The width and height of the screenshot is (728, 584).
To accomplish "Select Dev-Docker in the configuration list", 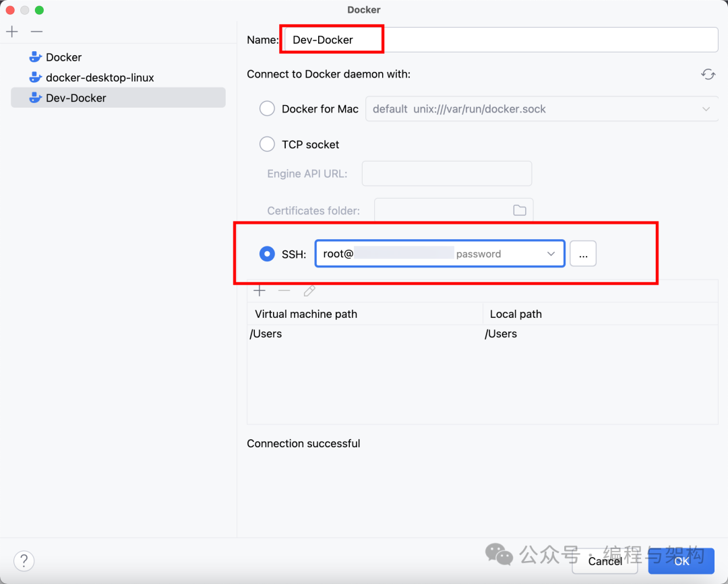I will coord(119,98).
